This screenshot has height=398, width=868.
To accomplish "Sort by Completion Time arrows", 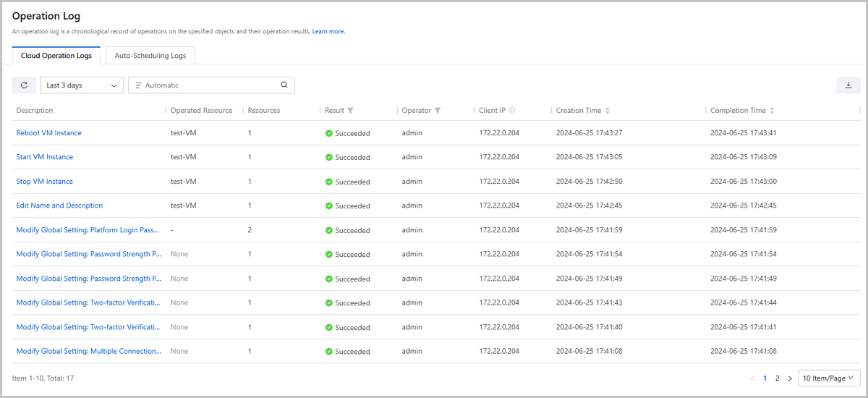I will click(x=772, y=111).
